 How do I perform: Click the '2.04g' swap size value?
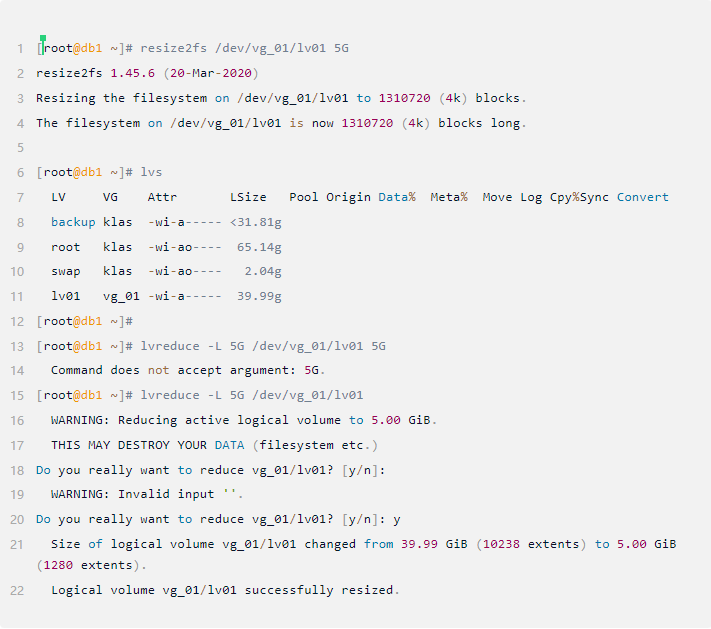pos(262,272)
